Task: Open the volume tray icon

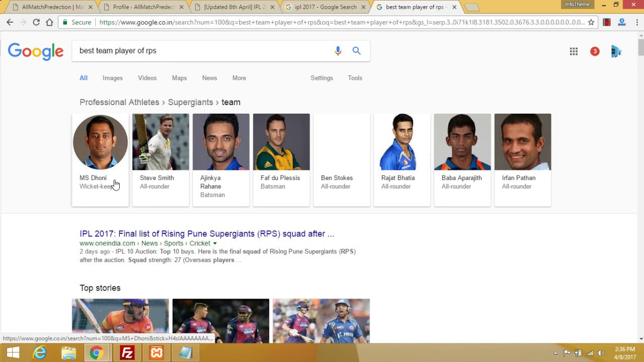Action: [x=601, y=353]
